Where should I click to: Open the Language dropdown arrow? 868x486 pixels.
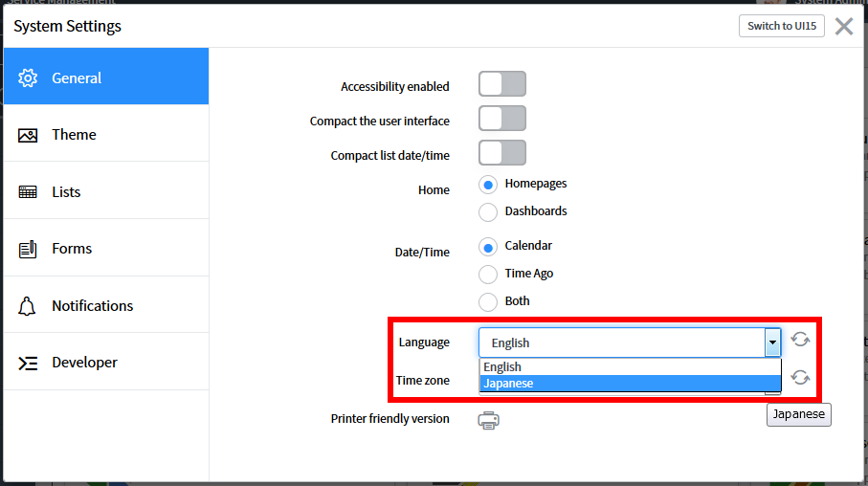pos(772,342)
